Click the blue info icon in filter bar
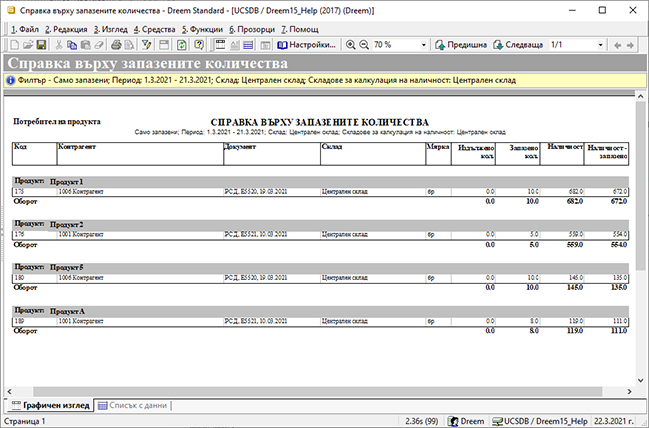Screen dimensions: 649x428 [x=11, y=80]
